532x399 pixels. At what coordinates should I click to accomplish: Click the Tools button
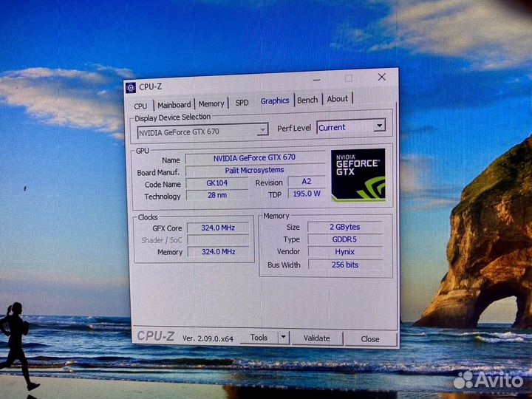[259, 338]
